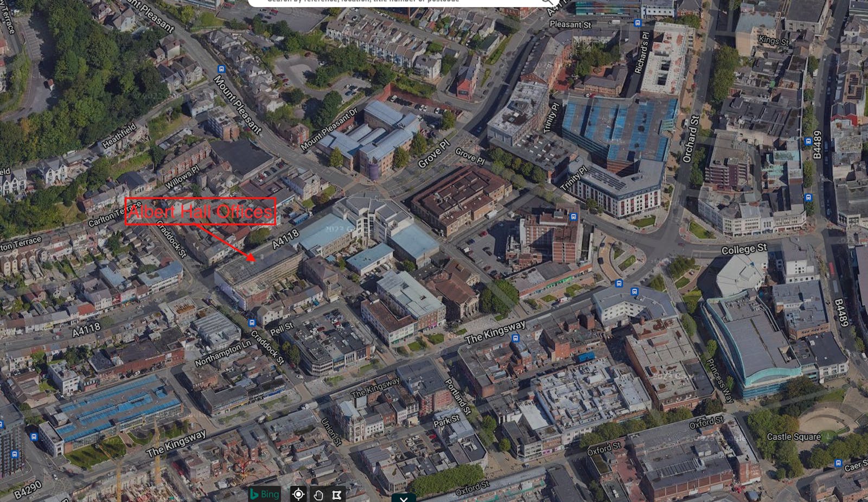Click the red arrow tip on Albert Hall
This screenshot has height=502, width=868.
click(251, 258)
